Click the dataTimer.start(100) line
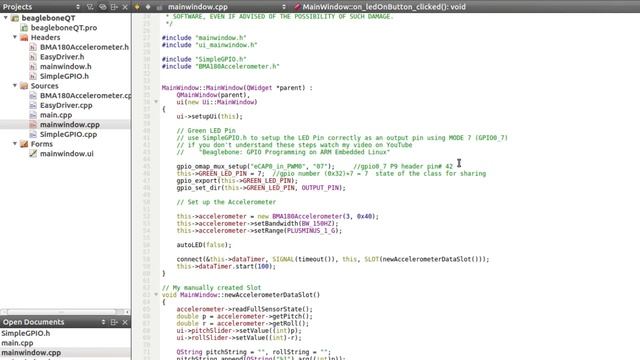Screen dimensions: 640x360 (226, 266)
